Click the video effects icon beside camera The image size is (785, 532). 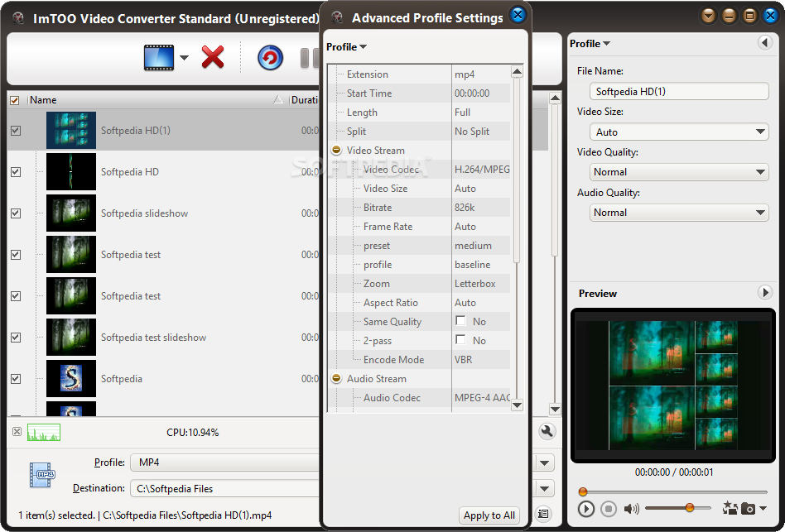[730, 509]
